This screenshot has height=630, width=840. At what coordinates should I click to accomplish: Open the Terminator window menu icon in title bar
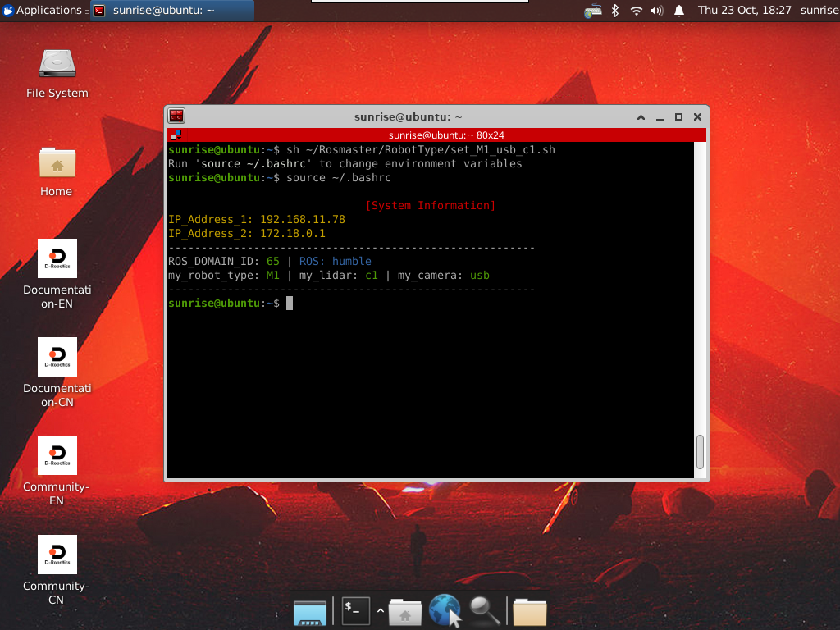[176, 116]
